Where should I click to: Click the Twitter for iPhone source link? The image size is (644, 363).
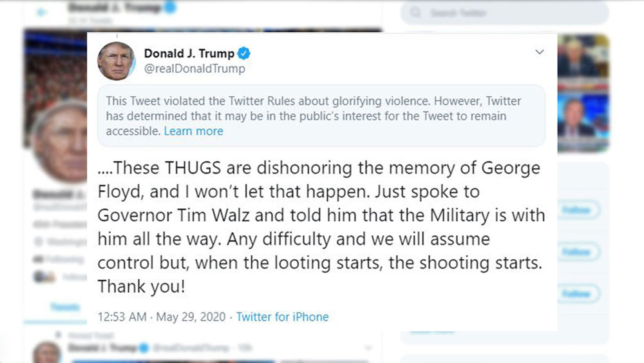[x=282, y=317]
